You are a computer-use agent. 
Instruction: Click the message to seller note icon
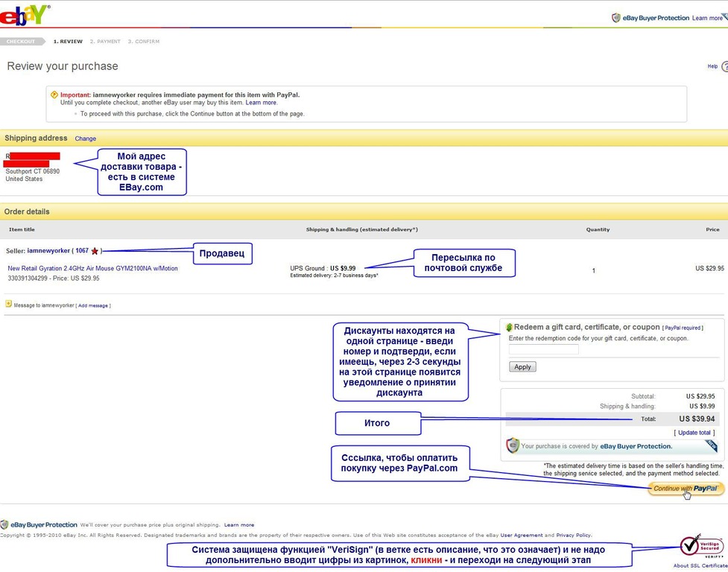coord(8,304)
